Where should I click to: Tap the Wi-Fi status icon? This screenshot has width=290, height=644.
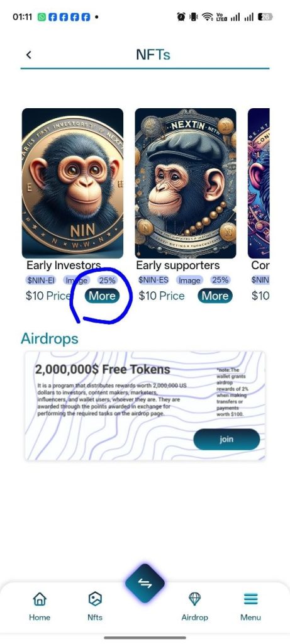pos(208,17)
